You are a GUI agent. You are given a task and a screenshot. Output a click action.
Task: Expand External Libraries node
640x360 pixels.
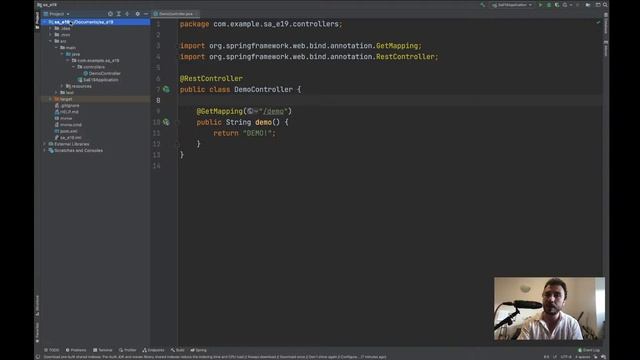[x=45, y=144]
